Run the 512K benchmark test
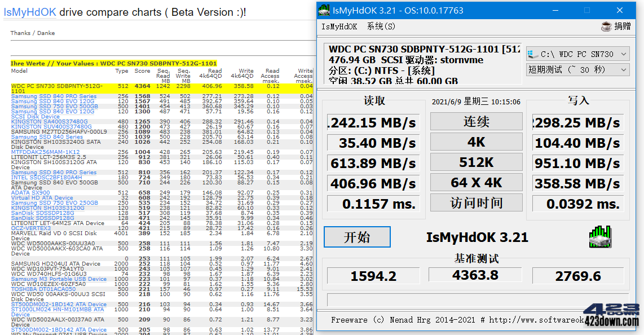Image resolution: width=644 pixels, height=335 pixels. click(x=475, y=162)
